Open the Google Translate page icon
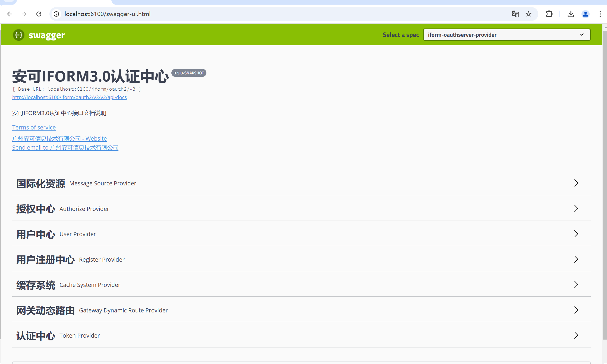Image resolution: width=607 pixels, height=364 pixels. tap(515, 14)
